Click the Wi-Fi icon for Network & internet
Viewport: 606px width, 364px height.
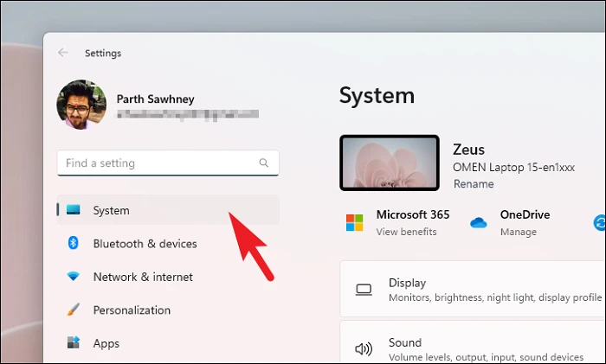[x=73, y=276]
